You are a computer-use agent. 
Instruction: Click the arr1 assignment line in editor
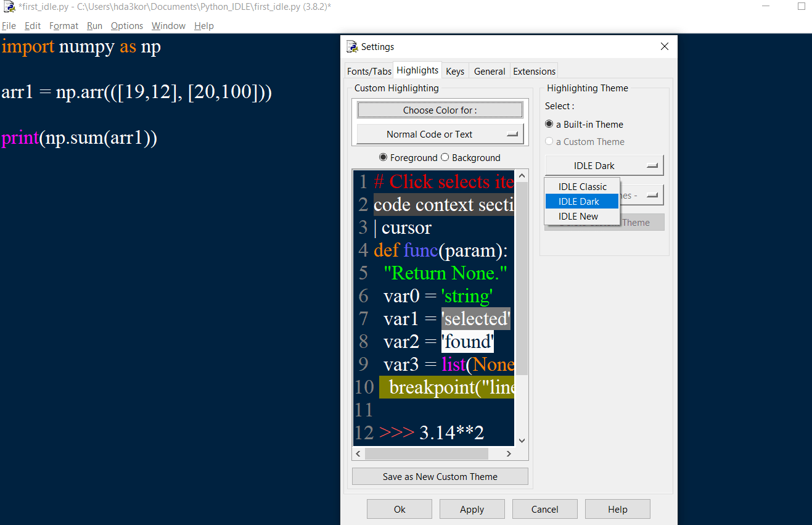[x=136, y=93]
